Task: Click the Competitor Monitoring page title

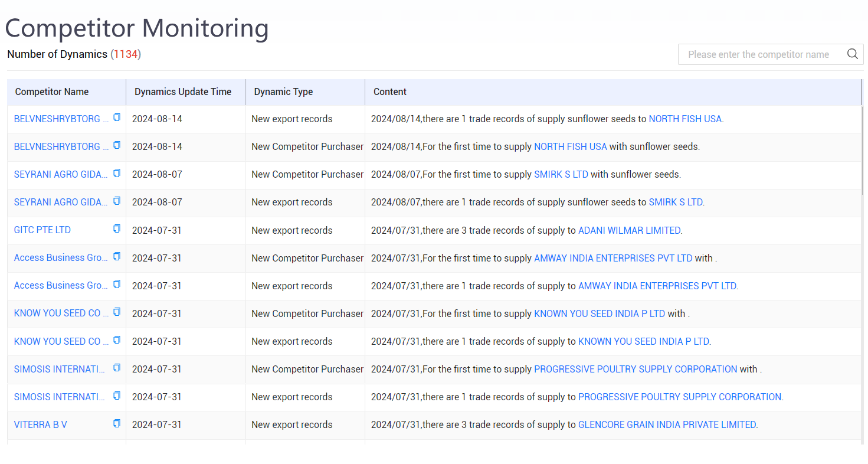Action: point(137,28)
